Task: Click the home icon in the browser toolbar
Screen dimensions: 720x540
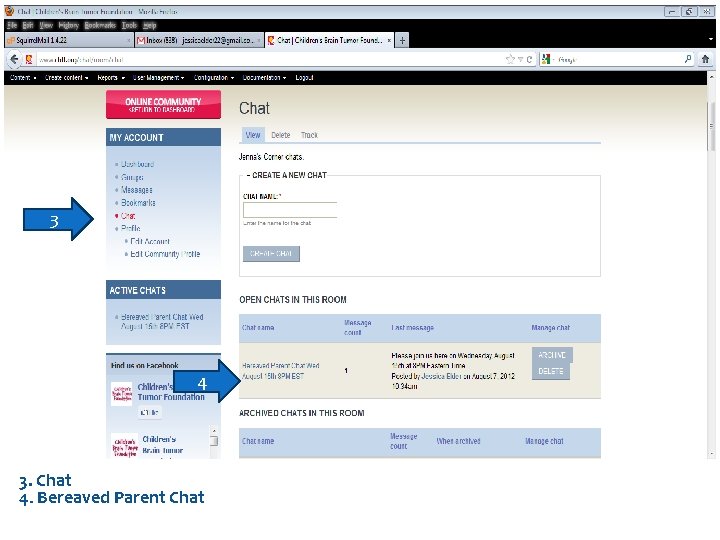Action: pos(705,59)
